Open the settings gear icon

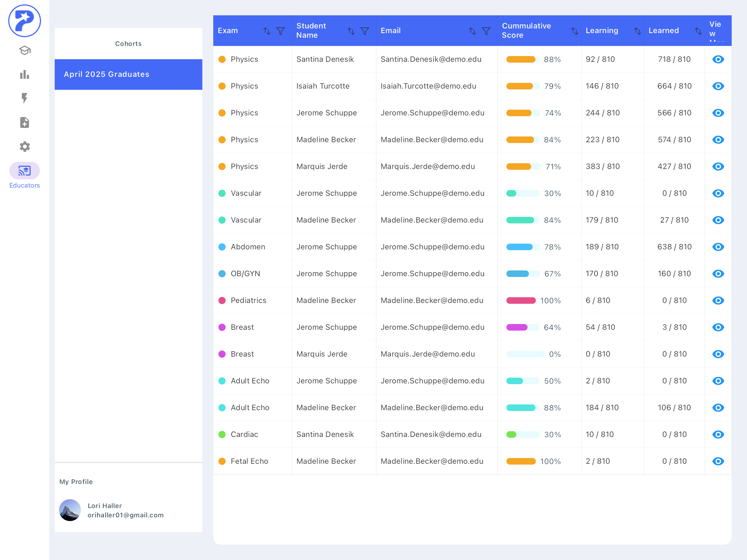point(24,146)
